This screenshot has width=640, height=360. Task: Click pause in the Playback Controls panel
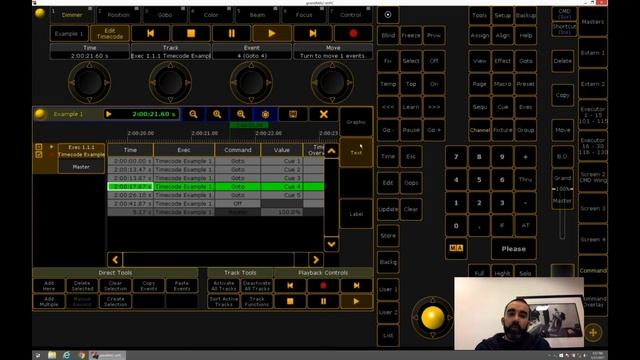(323, 301)
